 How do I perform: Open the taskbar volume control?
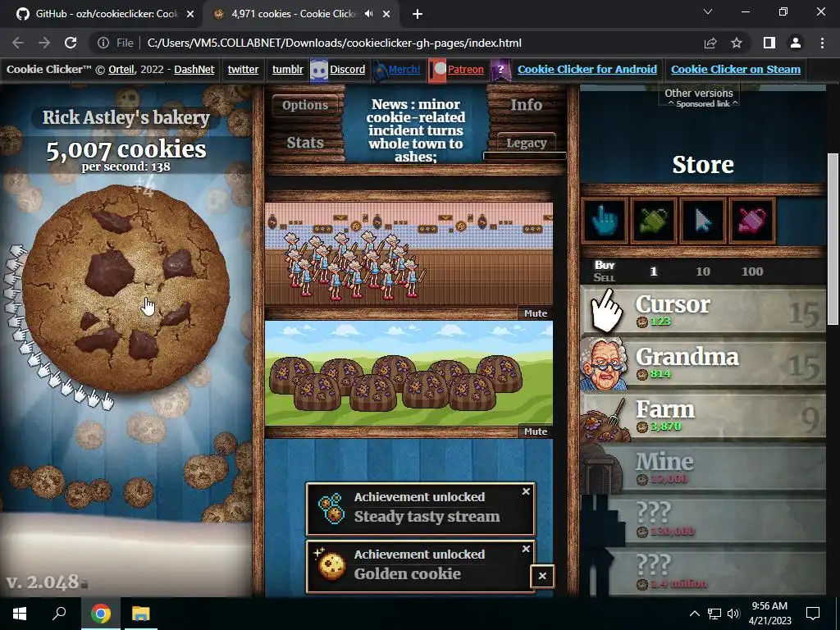point(733,614)
